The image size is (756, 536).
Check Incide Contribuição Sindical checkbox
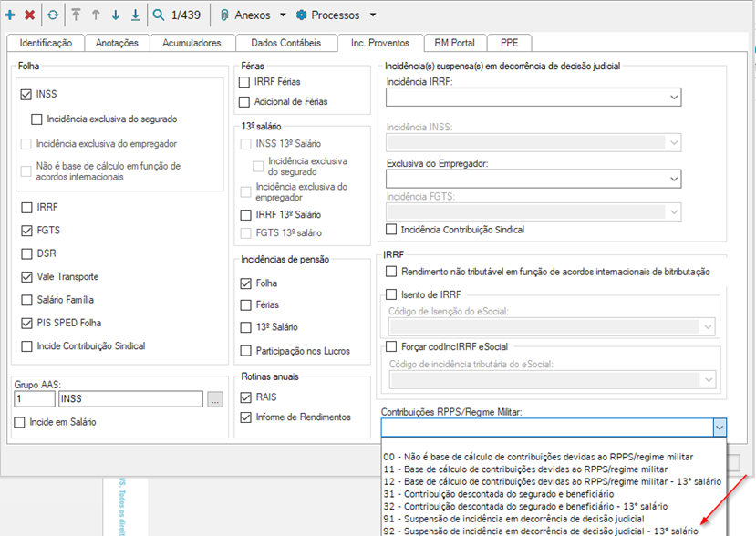[x=26, y=346]
